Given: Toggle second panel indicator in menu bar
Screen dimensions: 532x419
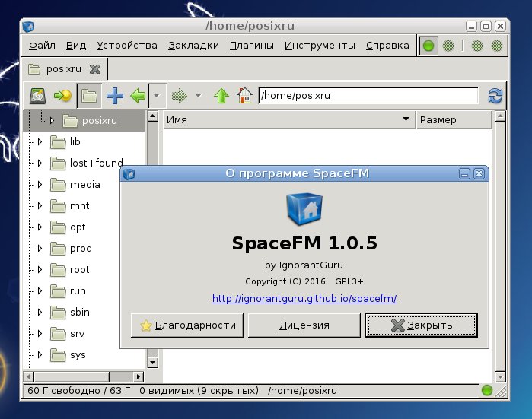Looking at the screenshot, I should click(448, 46).
